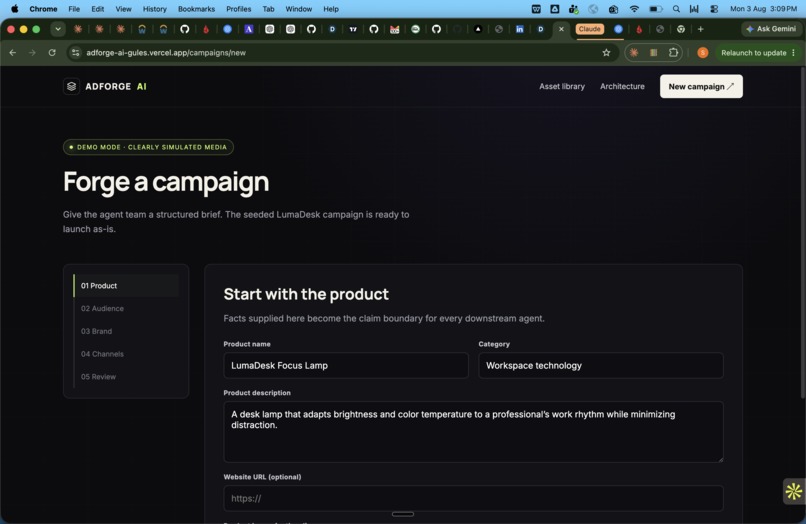Viewport: 806px width, 524px height.
Task: Open the History menu
Action: (x=154, y=9)
